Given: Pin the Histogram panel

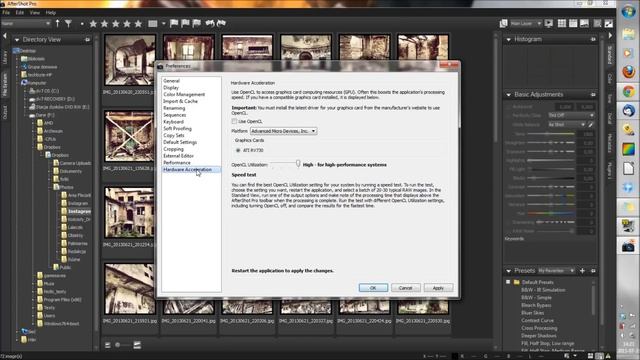Looking at the screenshot, I should coord(593,39).
